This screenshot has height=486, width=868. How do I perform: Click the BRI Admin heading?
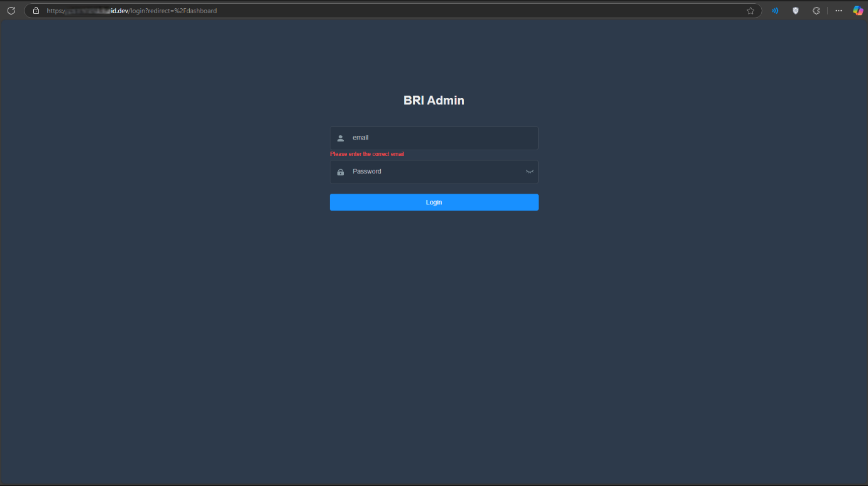tap(434, 101)
